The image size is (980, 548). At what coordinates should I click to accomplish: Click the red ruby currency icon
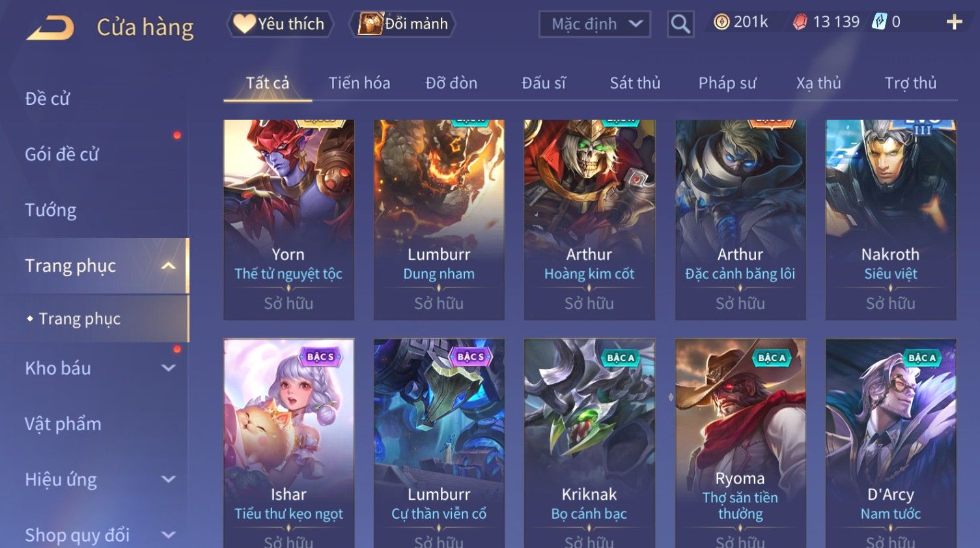coord(800,22)
